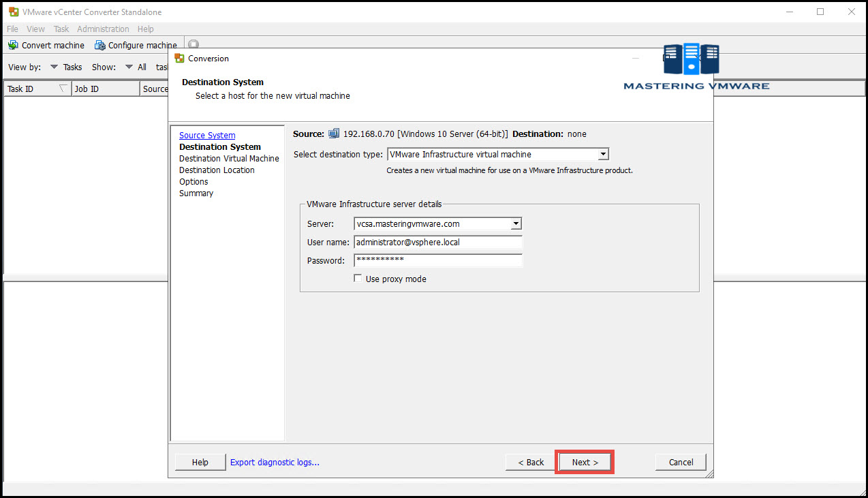The image size is (868, 498).
Task: Open the View menu
Action: (35, 29)
